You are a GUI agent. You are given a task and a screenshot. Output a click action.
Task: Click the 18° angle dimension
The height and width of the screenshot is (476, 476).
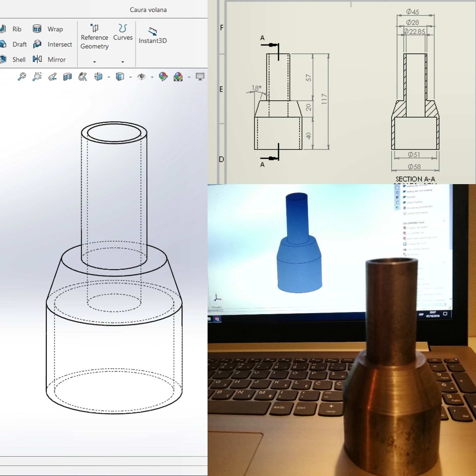[256, 88]
